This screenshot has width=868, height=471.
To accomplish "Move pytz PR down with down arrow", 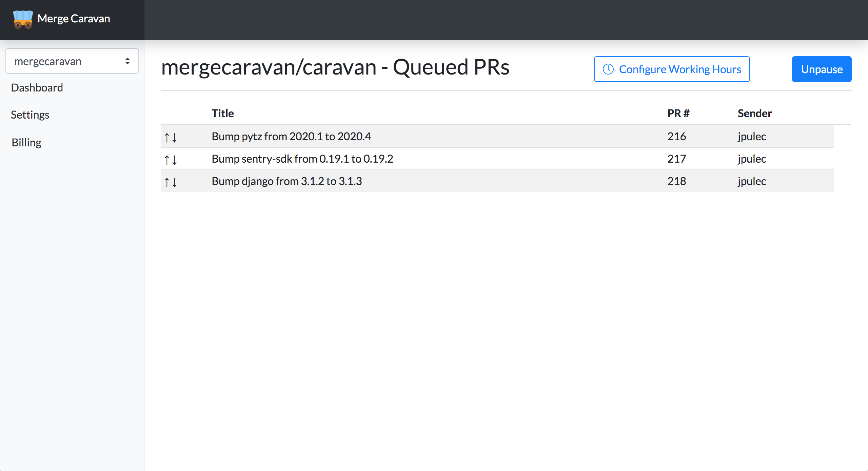I will click(174, 138).
